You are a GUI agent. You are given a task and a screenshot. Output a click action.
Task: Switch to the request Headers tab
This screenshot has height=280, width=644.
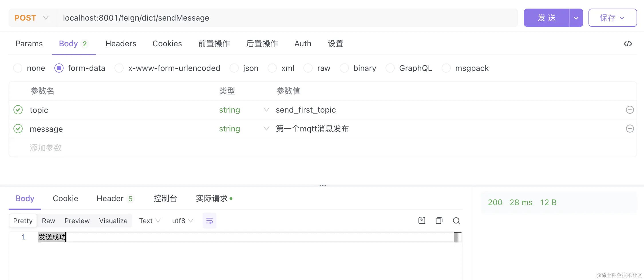click(121, 43)
